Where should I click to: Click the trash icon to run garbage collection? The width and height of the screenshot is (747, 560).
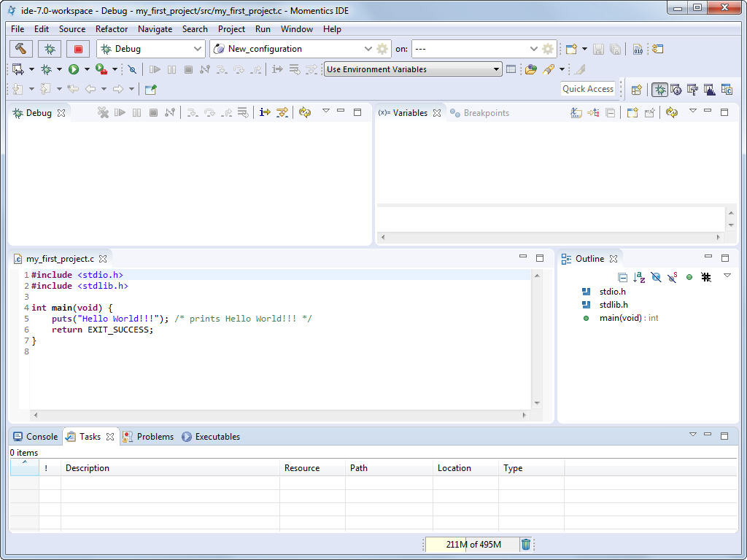[526, 544]
